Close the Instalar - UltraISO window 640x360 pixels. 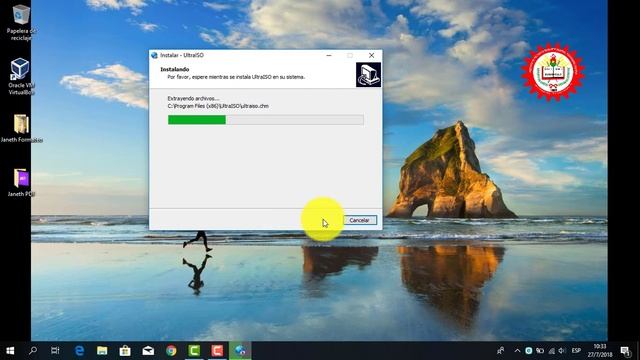click(371, 55)
